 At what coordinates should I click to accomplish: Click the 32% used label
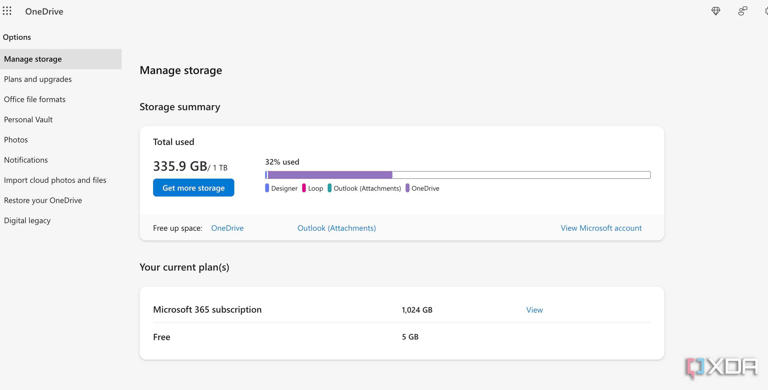click(x=282, y=162)
